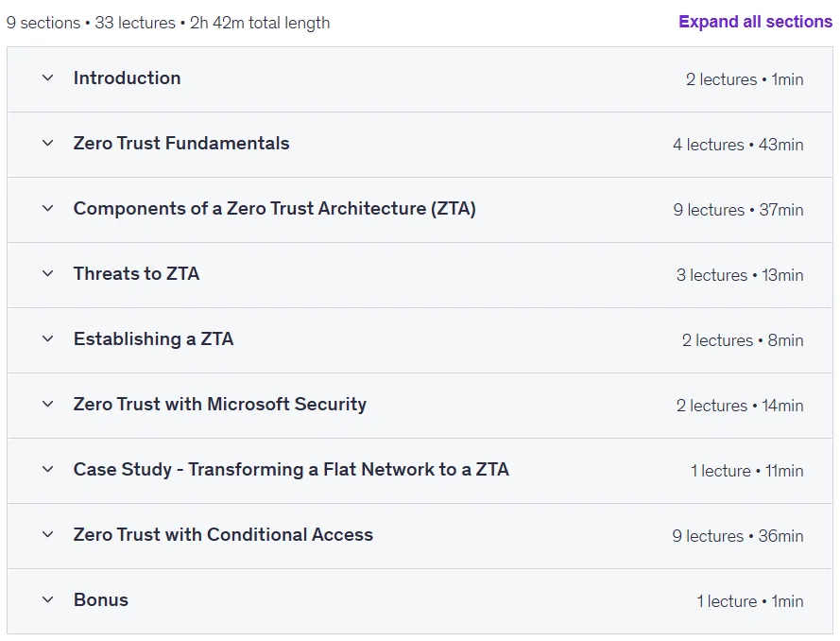The height and width of the screenshot is (641, 840).
Task: Expand Components of a Zero Trust Architecture (ZTA)
Action: coord(274,209)
